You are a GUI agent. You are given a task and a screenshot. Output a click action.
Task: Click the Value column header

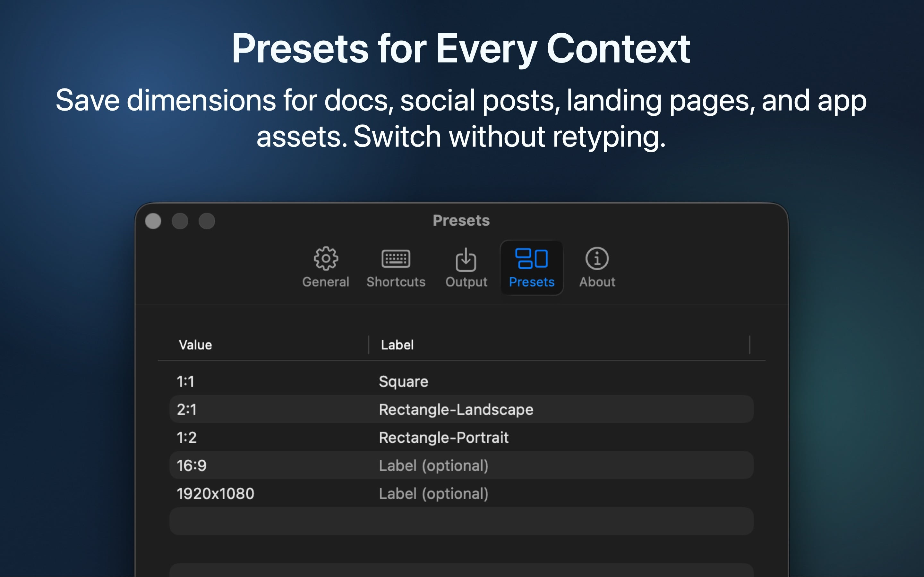tap(195, 345)
